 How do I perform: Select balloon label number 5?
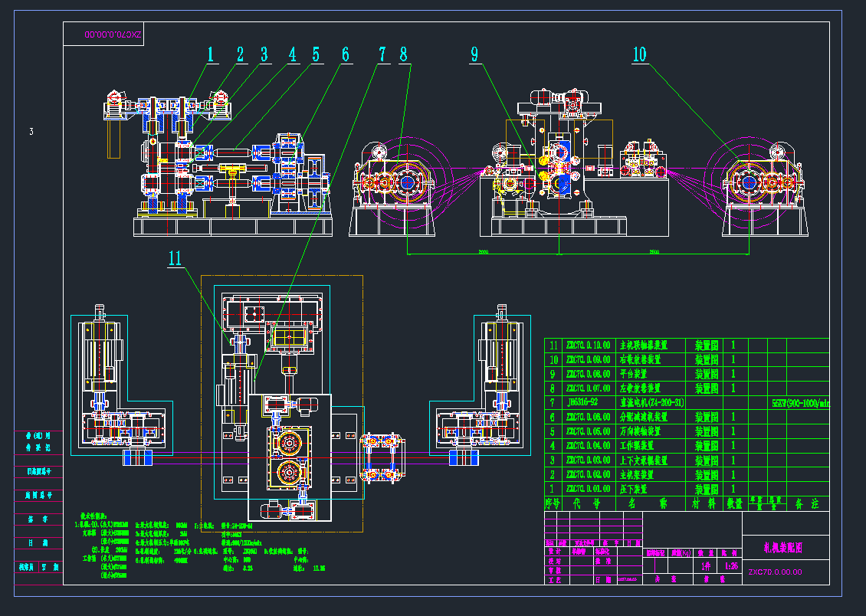pyautogui.click(x=316, y=54)
